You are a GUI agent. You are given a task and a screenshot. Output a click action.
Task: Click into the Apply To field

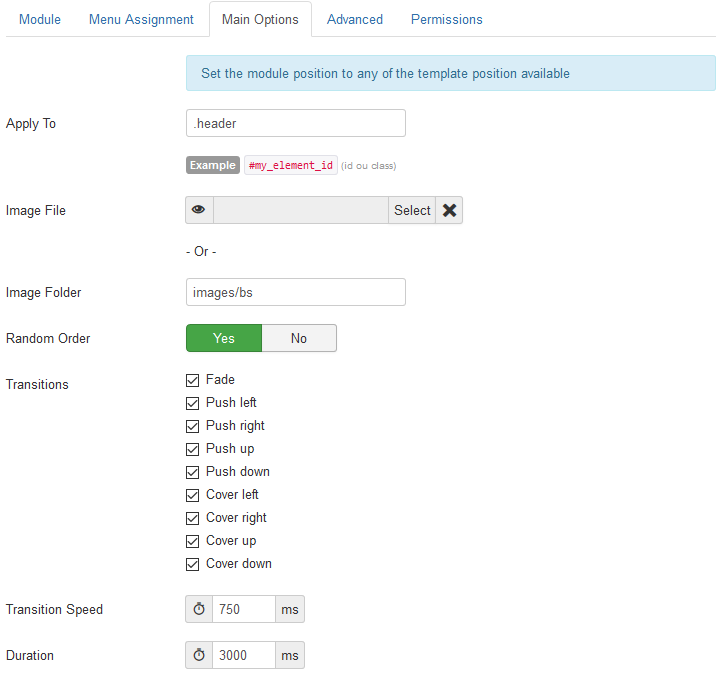[295, 123]
